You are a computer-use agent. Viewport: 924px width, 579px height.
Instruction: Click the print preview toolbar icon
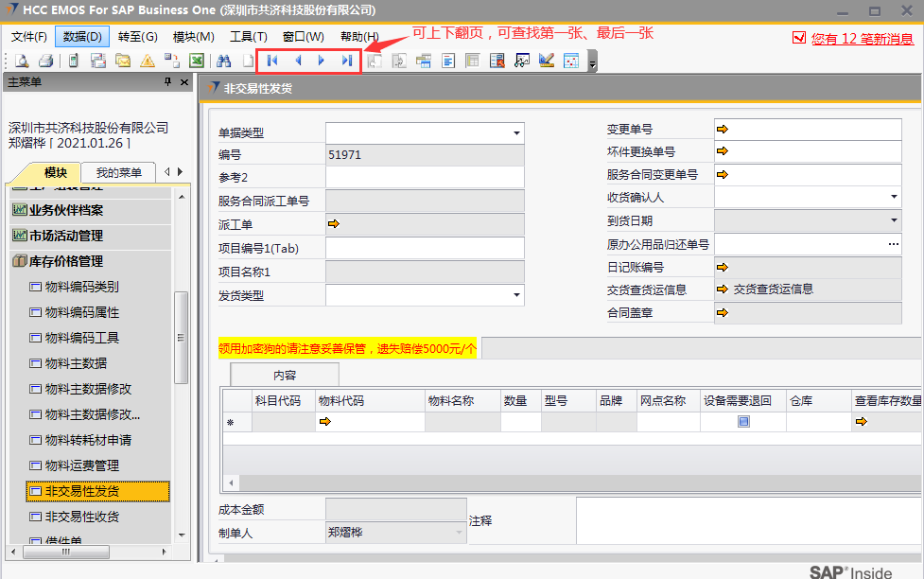[x=21, y=61]
